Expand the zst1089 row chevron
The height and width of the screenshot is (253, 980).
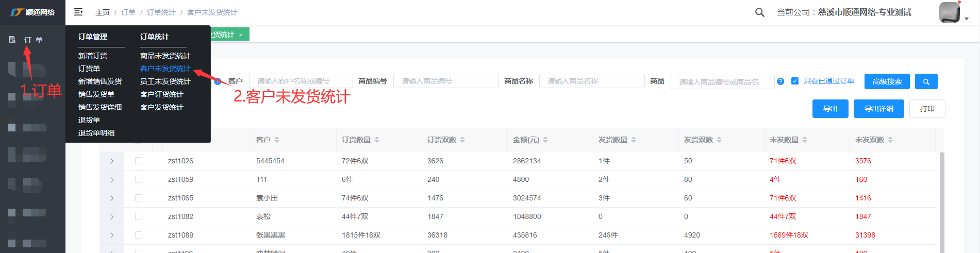coord(112,235)
